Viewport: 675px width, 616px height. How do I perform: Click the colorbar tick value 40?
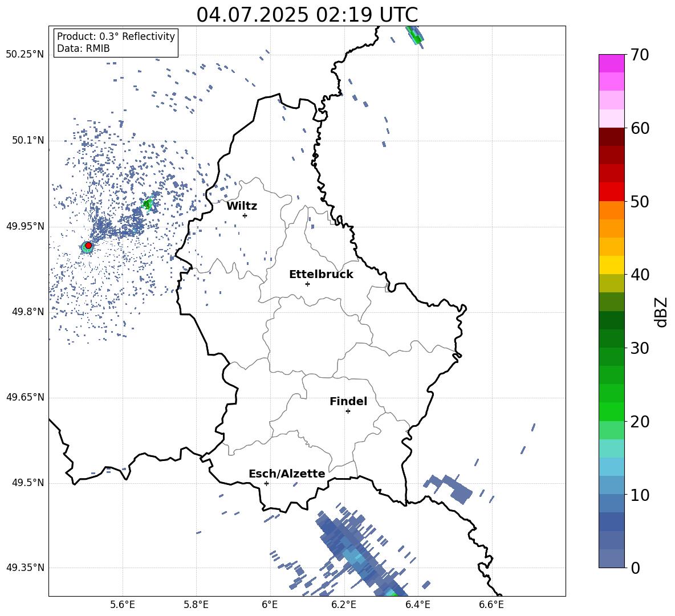point(640,275)
